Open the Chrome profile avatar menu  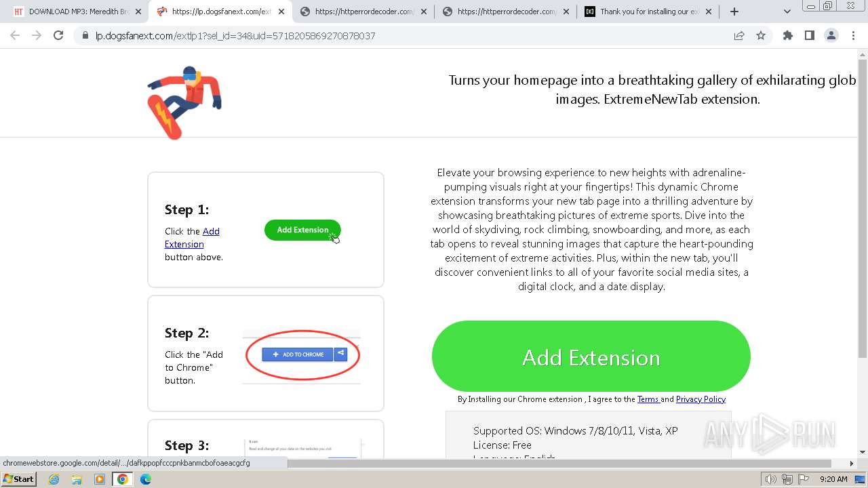pos(831,36)
